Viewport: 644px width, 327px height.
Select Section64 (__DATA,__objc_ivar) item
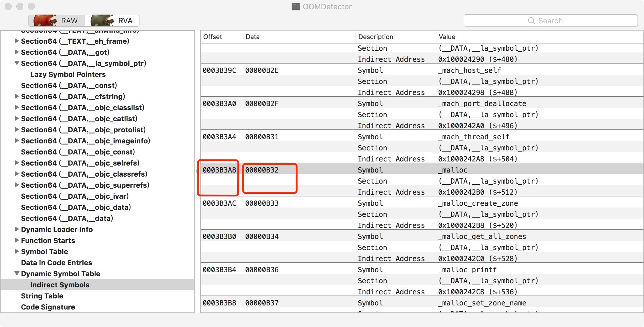pos(75,196)
